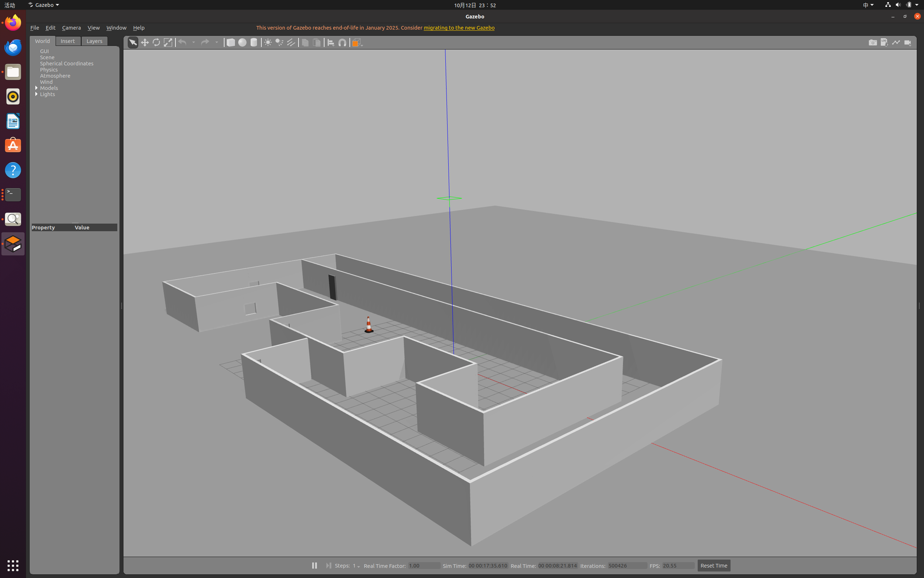This screenshot has height=578, width=924.
Task: Open the plot chart icon
Action: pos(896,42)
